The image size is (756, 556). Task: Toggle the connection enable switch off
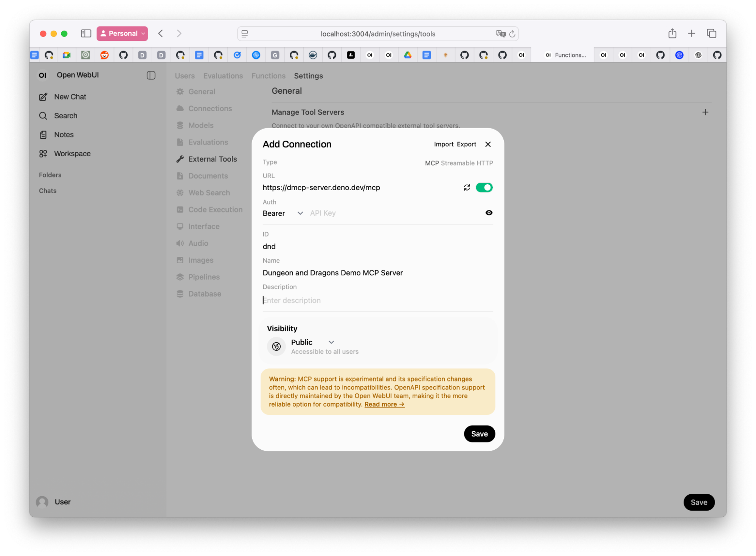pyautogui.click(x=484, y=188)
